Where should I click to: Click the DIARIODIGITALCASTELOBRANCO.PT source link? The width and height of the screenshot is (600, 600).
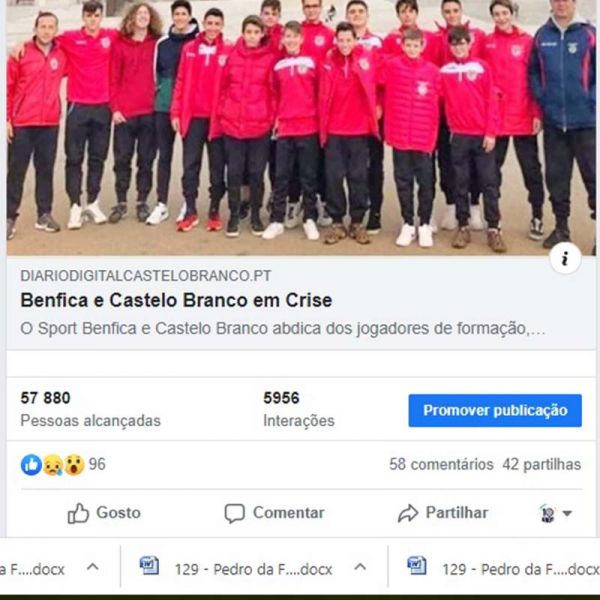(146, 276)
